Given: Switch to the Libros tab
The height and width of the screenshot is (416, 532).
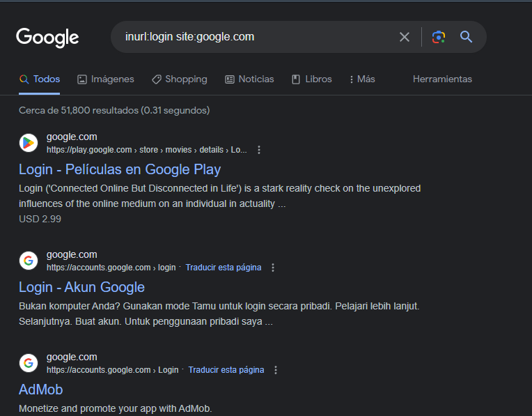Looking at the screenshot, I should pos(312,79).
